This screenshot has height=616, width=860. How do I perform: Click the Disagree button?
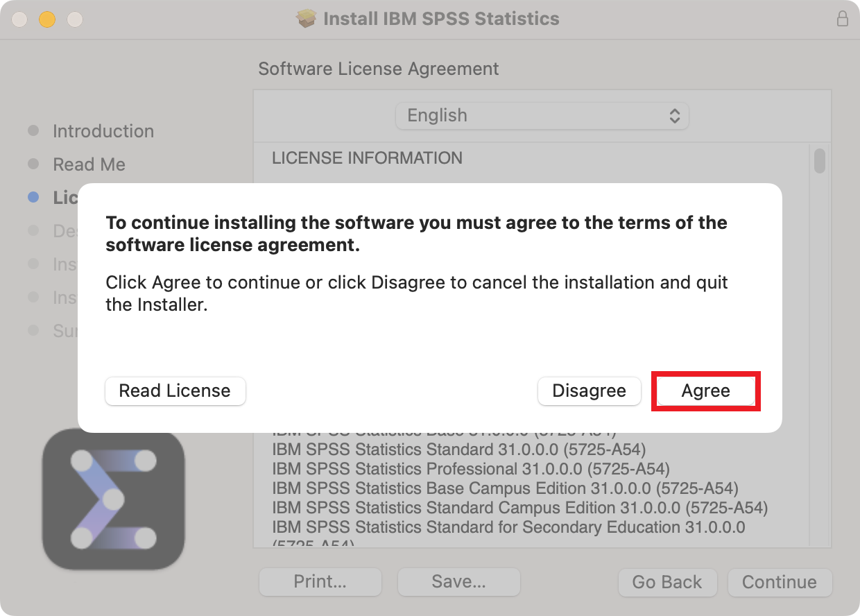(589, 391)
